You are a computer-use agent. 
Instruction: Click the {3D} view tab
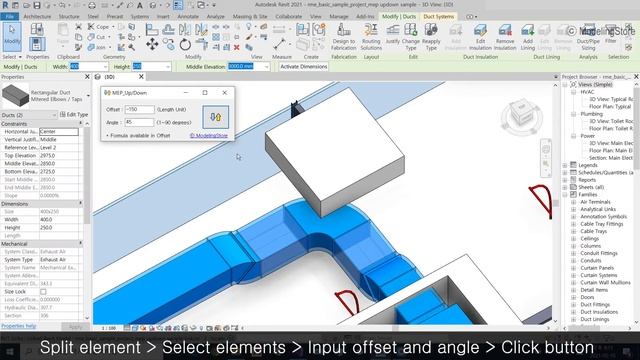(x=109, y=77)
